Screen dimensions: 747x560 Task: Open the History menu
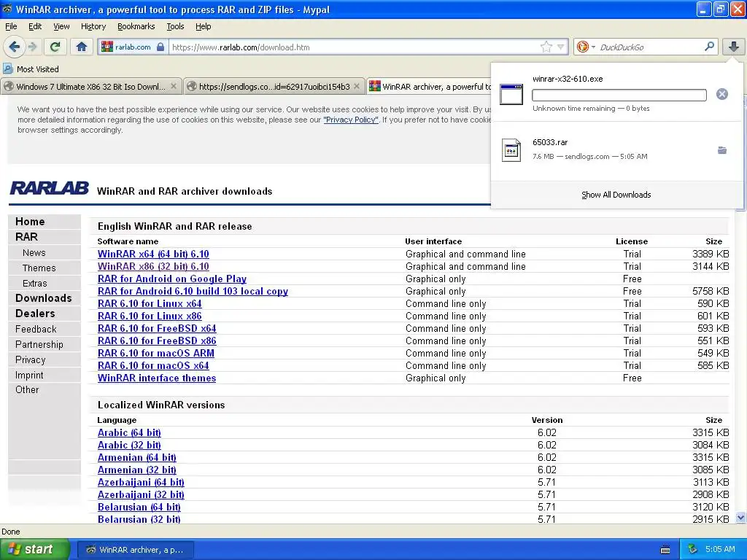coord(93,26)
